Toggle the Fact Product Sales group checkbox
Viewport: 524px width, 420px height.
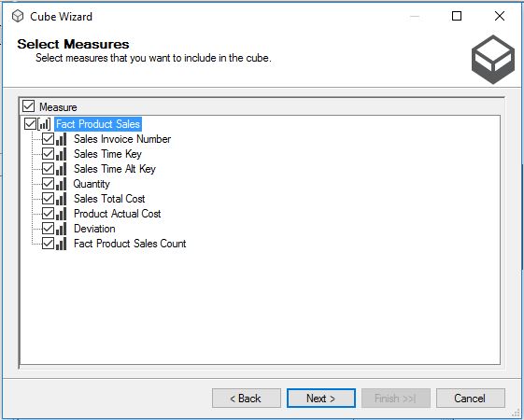click(x=31, y=124)
